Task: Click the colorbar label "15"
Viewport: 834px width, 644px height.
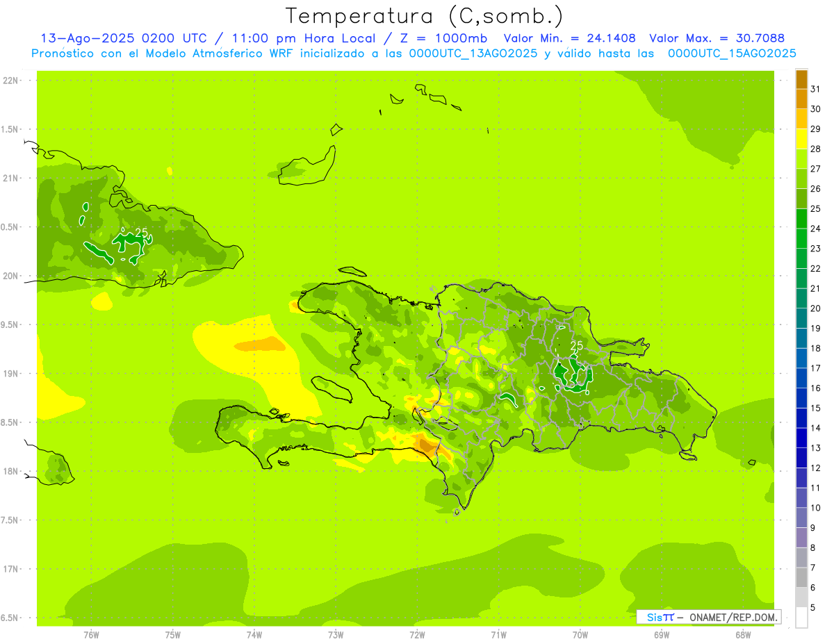Action: pyautogui.click(x=816, y=408)
